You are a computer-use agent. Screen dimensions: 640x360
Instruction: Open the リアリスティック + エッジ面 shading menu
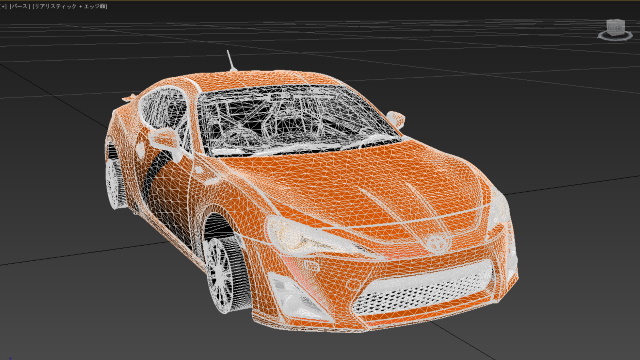tap(70, 6)
